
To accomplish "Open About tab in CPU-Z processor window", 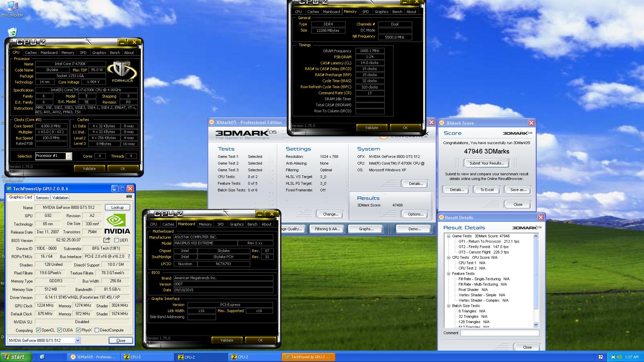I will click(129, 53).
